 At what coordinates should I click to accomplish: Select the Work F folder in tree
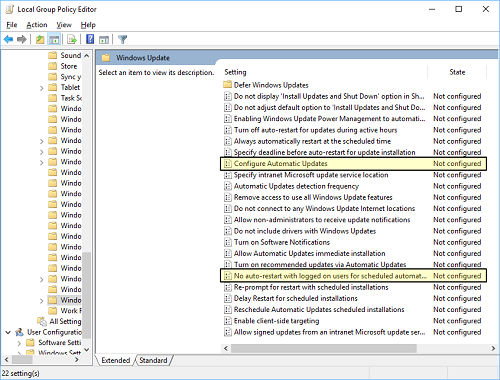65,311
